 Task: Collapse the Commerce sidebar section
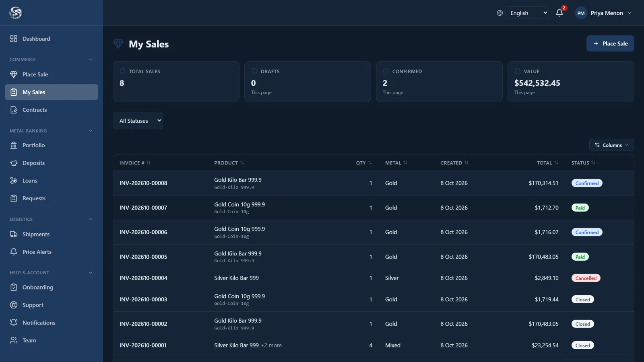click(x=91, y=60)
